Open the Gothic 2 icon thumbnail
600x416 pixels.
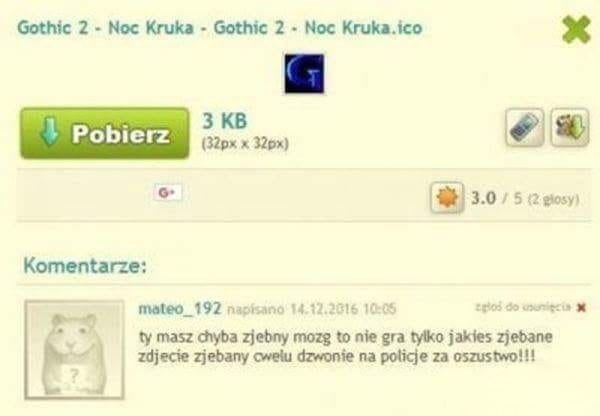pos(304,74)
